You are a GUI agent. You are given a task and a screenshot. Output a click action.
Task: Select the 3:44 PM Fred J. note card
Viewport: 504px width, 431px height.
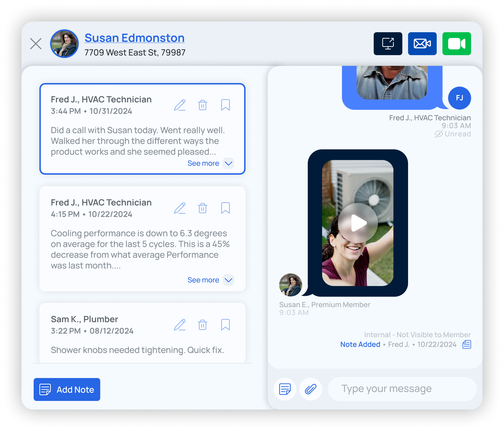(142, 129)
